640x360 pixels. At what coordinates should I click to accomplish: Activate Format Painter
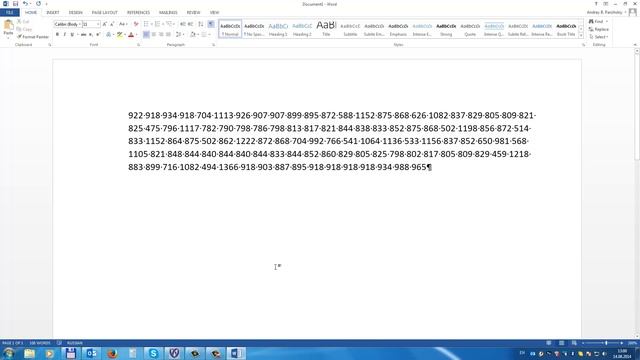point(33,37)
